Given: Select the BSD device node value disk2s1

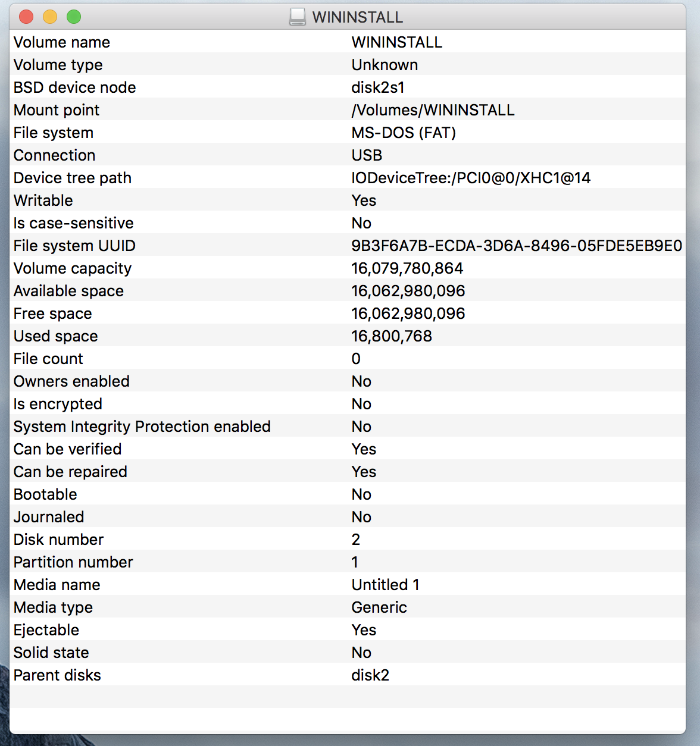Looking at the screenshot, I should [378, 87].
